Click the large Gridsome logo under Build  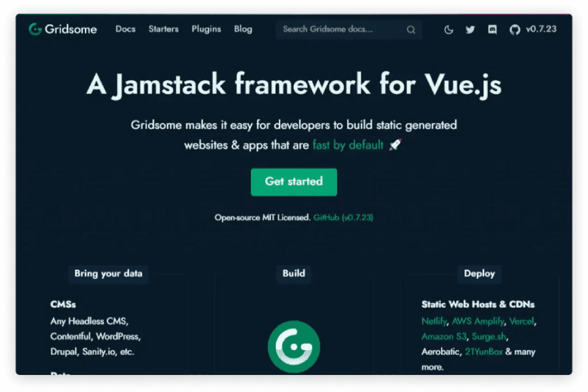[x=294, y=346]
